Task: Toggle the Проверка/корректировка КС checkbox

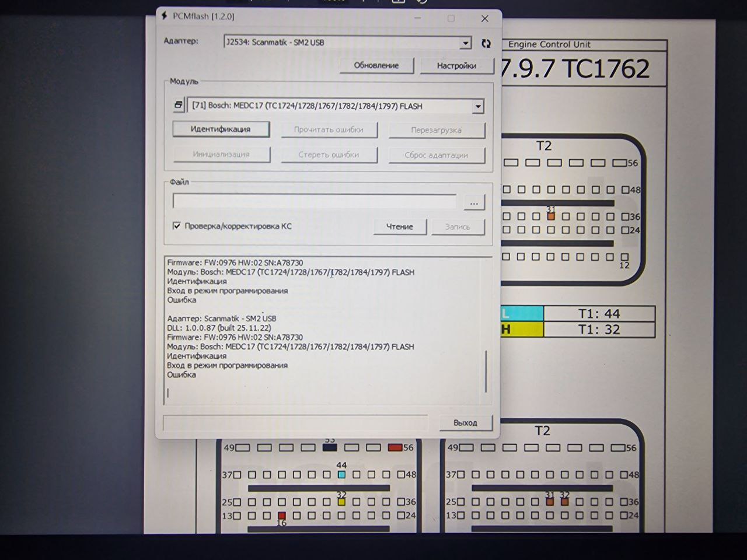Action: [x=177, y=226]
